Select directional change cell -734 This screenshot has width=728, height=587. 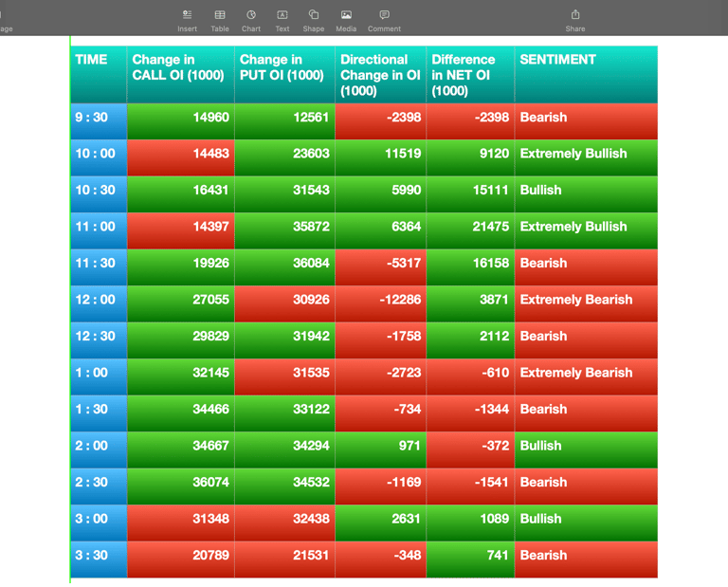[x=381, y=413]
